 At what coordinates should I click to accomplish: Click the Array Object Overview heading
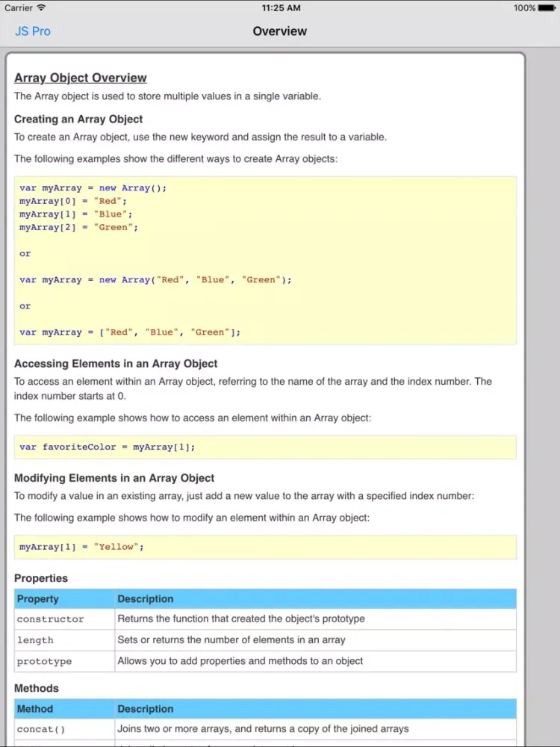tap(81, 78)
